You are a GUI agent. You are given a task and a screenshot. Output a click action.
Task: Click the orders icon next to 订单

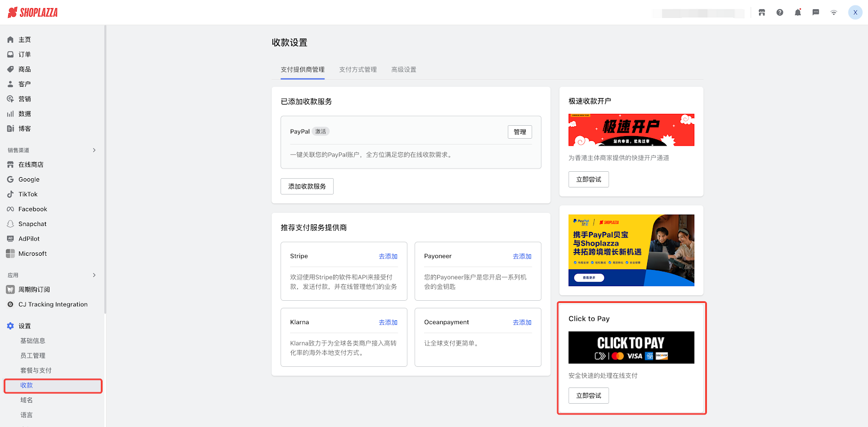tap(10, 54)
